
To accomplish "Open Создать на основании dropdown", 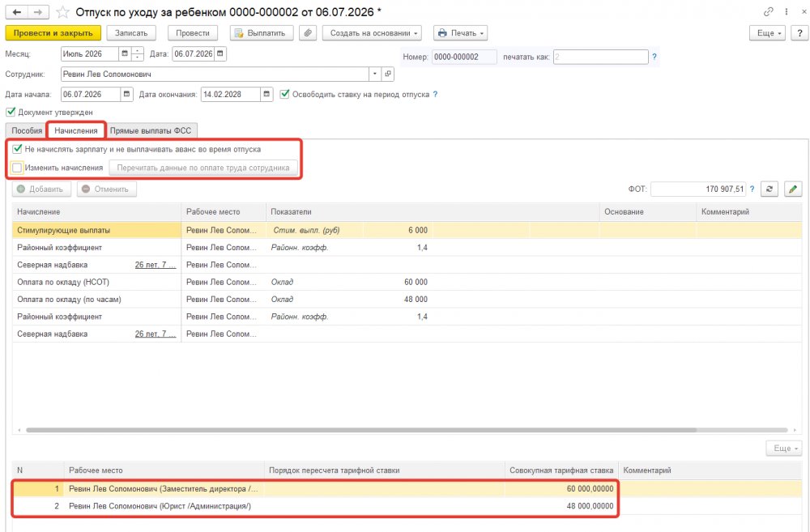I will click(372, 33).
